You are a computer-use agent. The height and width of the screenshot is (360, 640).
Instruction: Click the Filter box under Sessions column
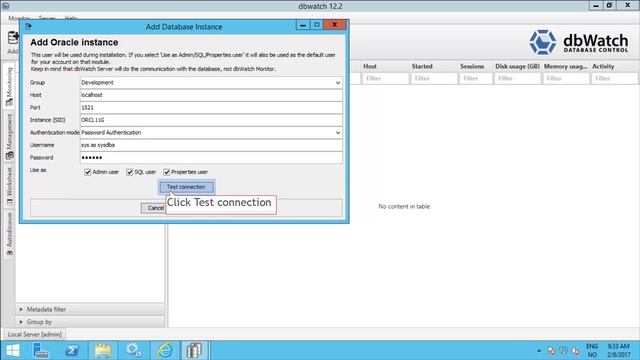click(x=476, y=78)
